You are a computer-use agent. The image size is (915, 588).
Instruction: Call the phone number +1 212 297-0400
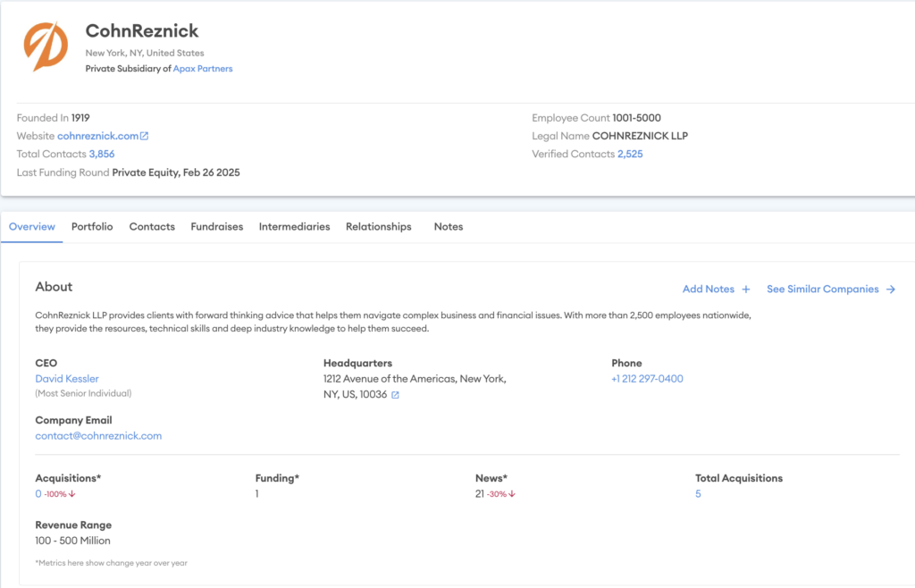[647, 379]
